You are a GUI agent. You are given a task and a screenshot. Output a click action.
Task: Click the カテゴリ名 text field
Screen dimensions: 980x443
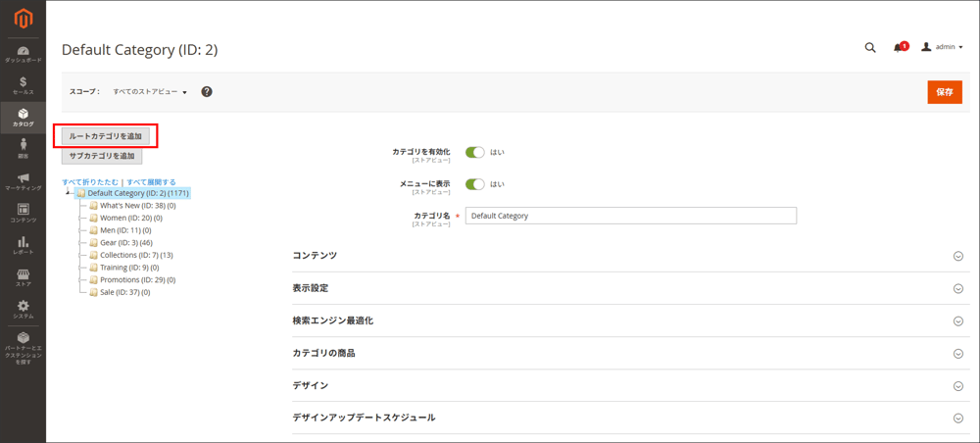(630, 216)
